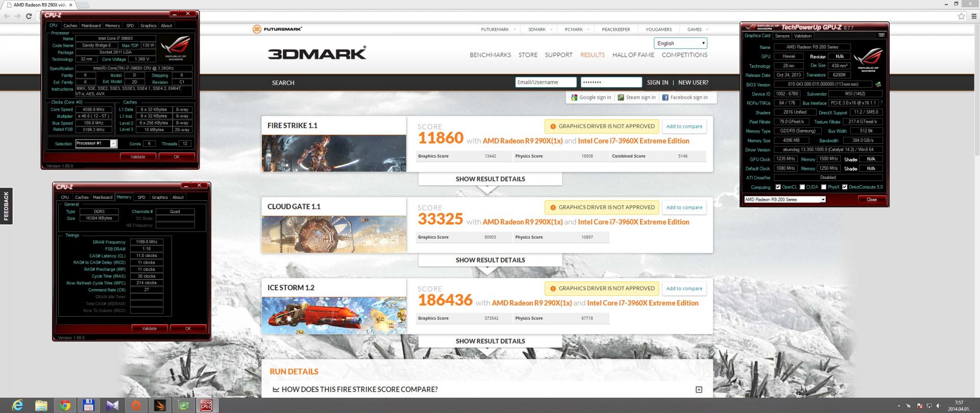
Task: Add Fire Strike result to compare
Action: pyautogui.click(x=684, y=126)
